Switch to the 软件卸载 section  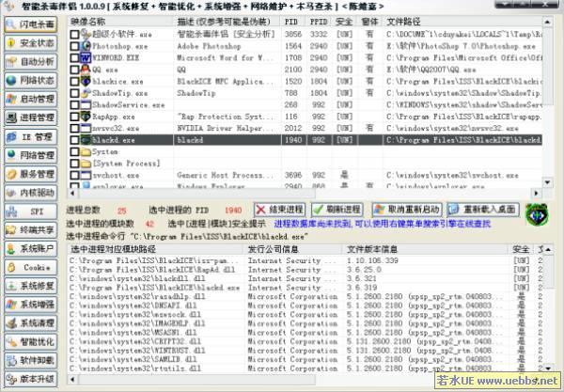31,361
